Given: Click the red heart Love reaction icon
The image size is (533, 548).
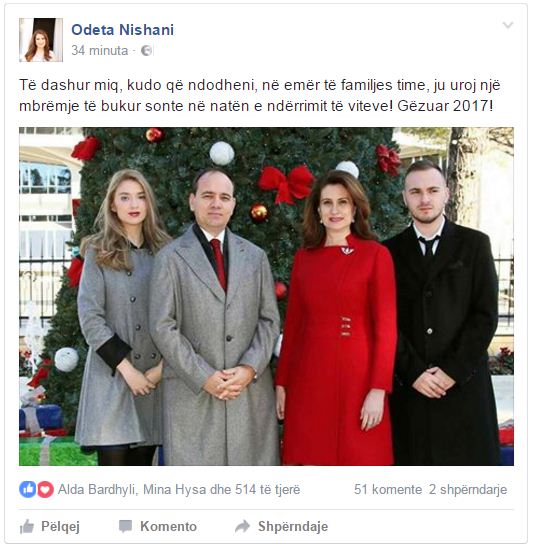Looking at the screenshot, I should (45, 489).
